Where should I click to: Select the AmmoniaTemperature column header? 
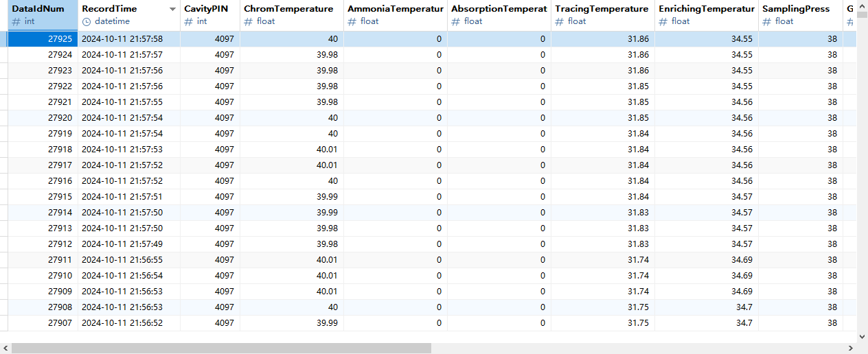395,9
